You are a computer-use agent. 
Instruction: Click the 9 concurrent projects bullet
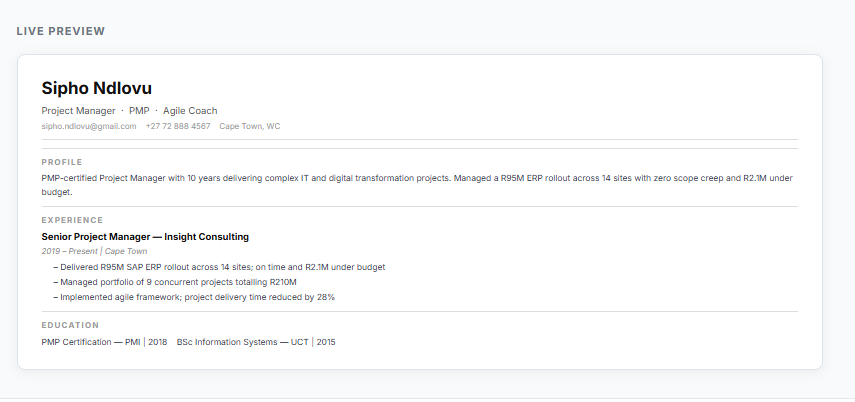tap(178, 282)
